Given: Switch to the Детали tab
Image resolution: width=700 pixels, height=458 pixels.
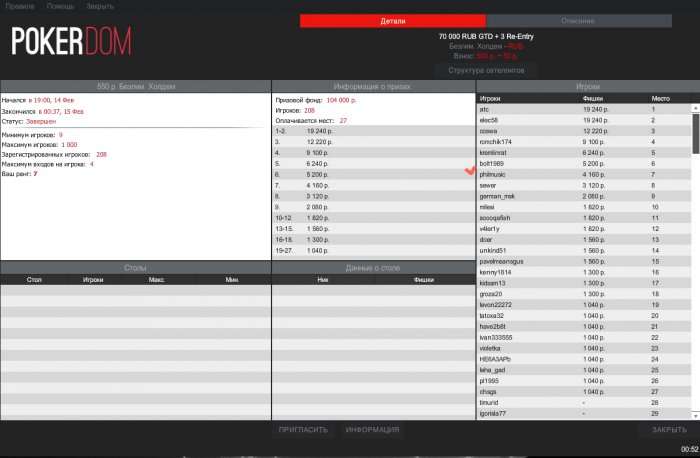Looking at the screenshot, I should (x=393, y=21).
